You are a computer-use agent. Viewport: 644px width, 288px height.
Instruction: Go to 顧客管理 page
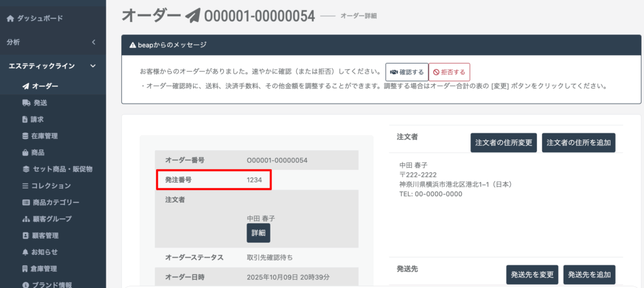[45, 236]
